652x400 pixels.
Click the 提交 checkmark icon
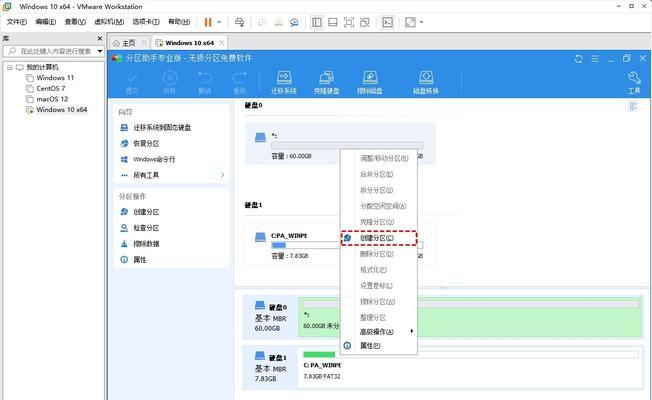coord(132,77)
